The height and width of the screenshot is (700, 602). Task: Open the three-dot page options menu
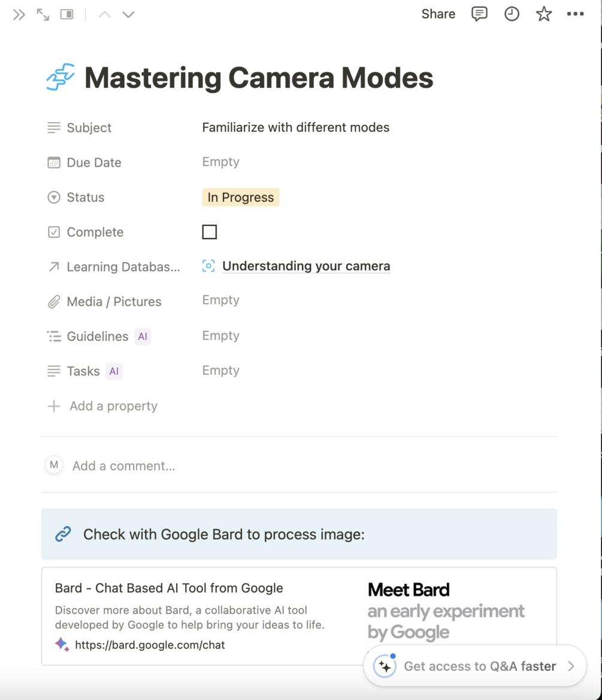click(575, 14)
